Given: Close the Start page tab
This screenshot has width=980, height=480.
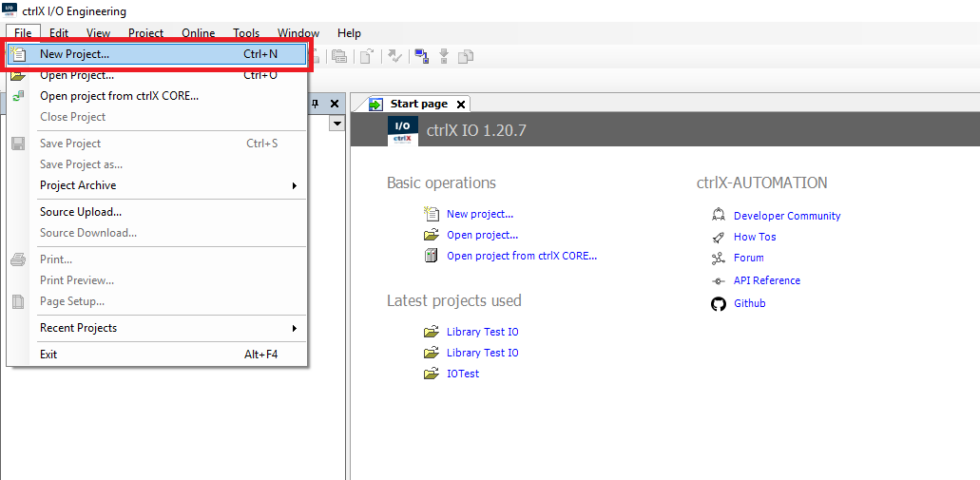Looking at the screenshot, I should (x=461, y=105).
